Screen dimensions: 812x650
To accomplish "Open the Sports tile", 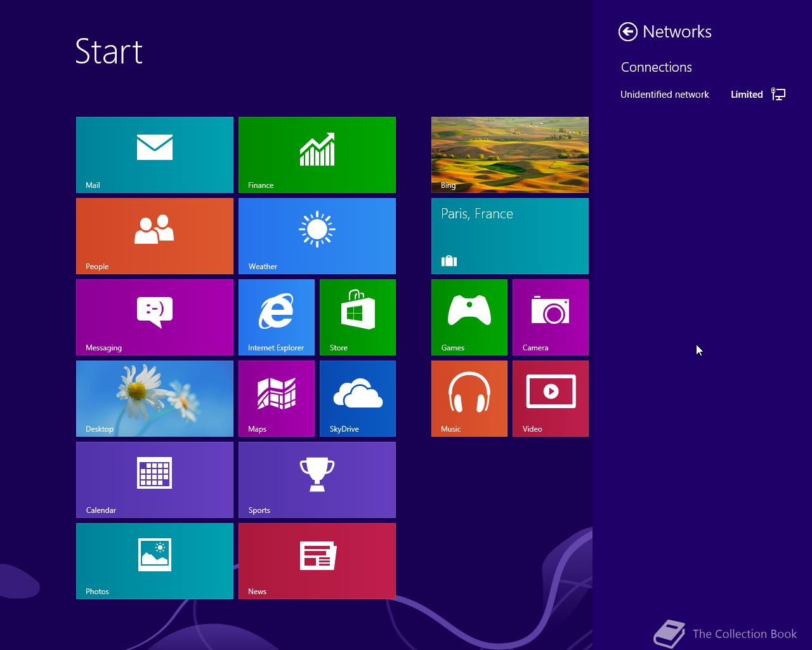I will (317, 480).
